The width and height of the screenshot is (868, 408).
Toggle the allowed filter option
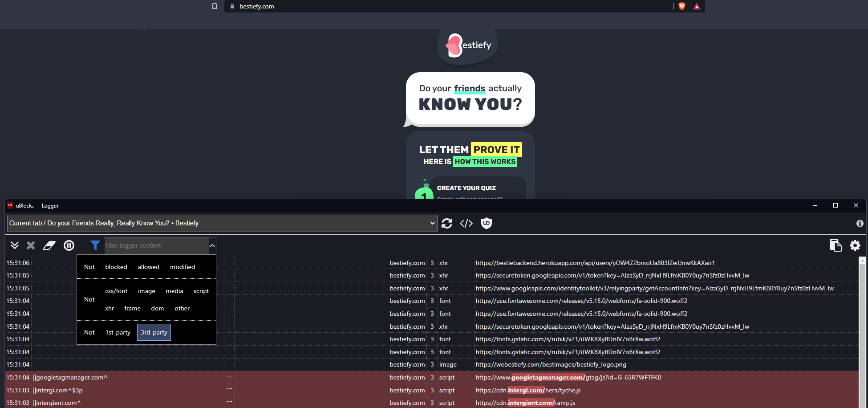pos(149,267)
